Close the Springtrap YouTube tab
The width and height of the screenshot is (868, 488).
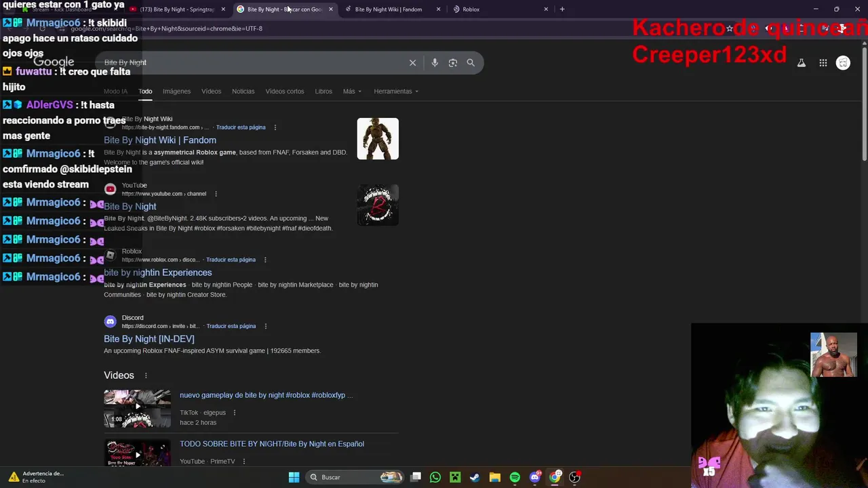pyautogui.click(x=223, y=9)
